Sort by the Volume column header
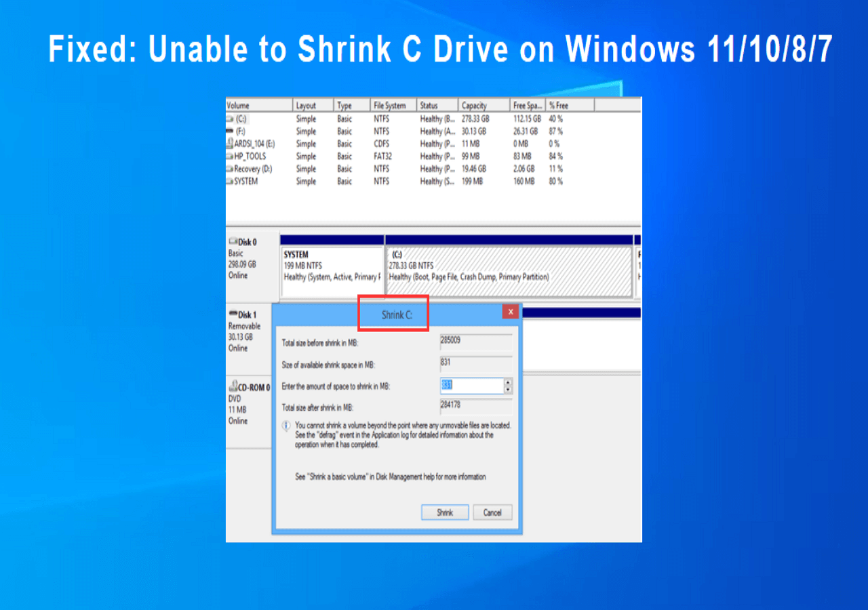This screenshot has width=868, height=610. 259,105
